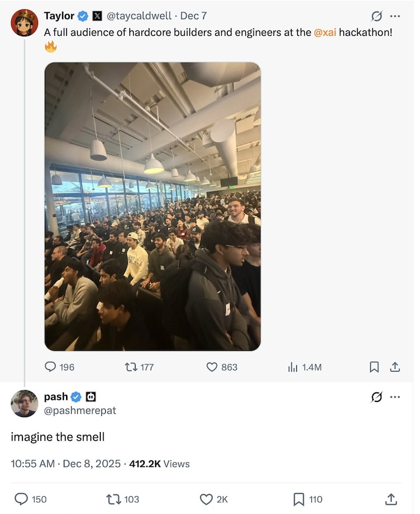Repost Taylor's post showing 177 reposts
Image resolution: width=420 pixels, height=514 pixels.
139,367
